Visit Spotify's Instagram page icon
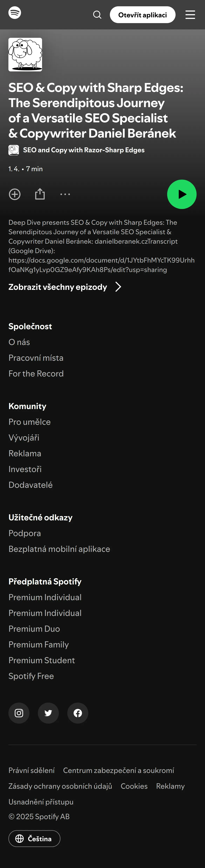Image resolution: width=205 pixels, height=868 pixels. tap(19, 713)
